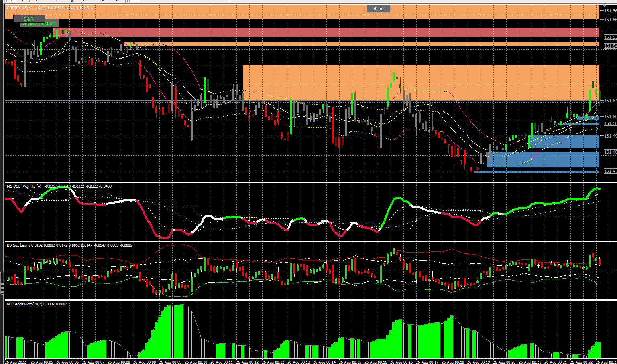Select the large blue demand zone

pos(543,159)
